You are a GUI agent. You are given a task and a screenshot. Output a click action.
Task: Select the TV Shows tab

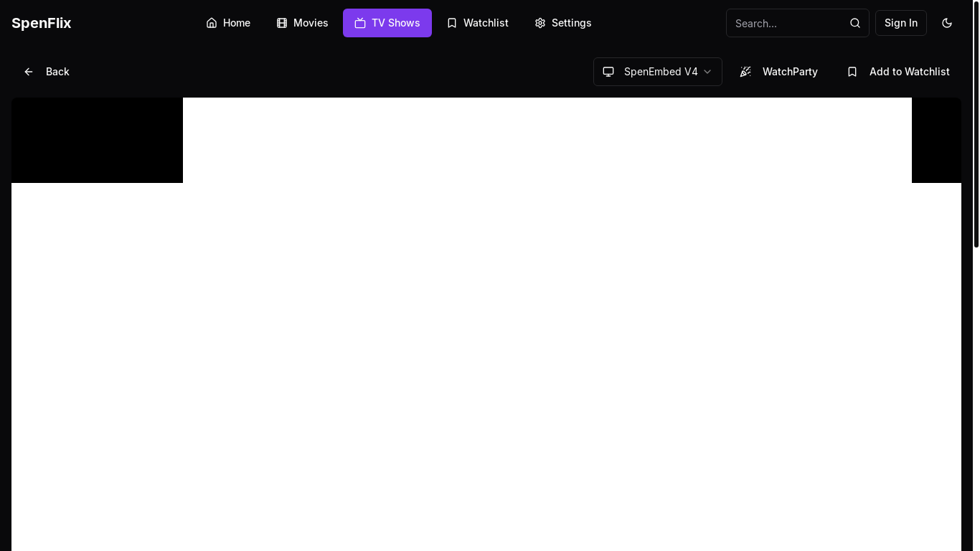[x=387, y=23]
